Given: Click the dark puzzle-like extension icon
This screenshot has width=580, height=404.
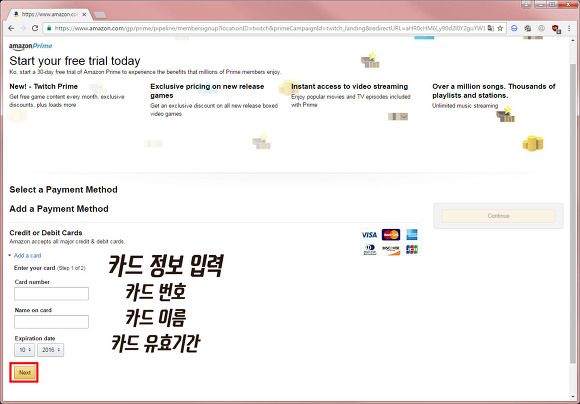Looking at the screenshot, I should point(528,28).
